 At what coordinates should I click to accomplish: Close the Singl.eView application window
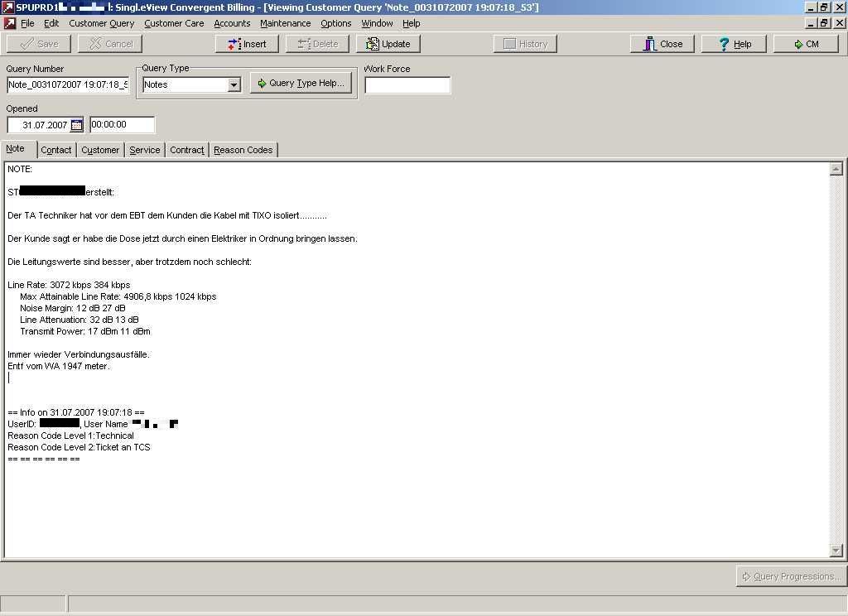(840, 7)
